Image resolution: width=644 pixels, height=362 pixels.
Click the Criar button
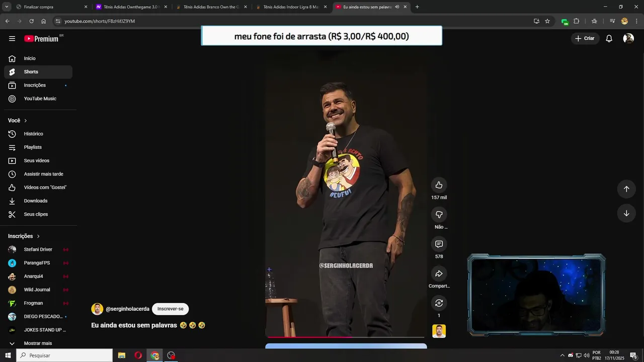pos(585,39)
